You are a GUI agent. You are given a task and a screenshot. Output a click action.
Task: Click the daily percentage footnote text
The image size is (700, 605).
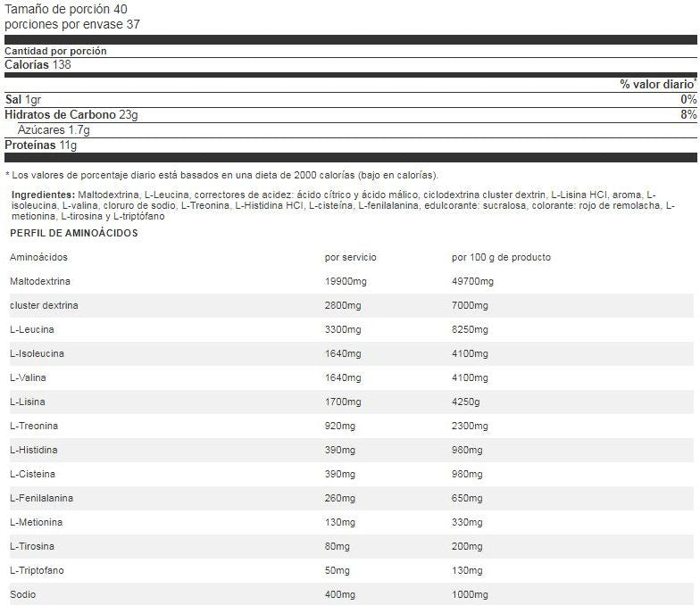221,175
